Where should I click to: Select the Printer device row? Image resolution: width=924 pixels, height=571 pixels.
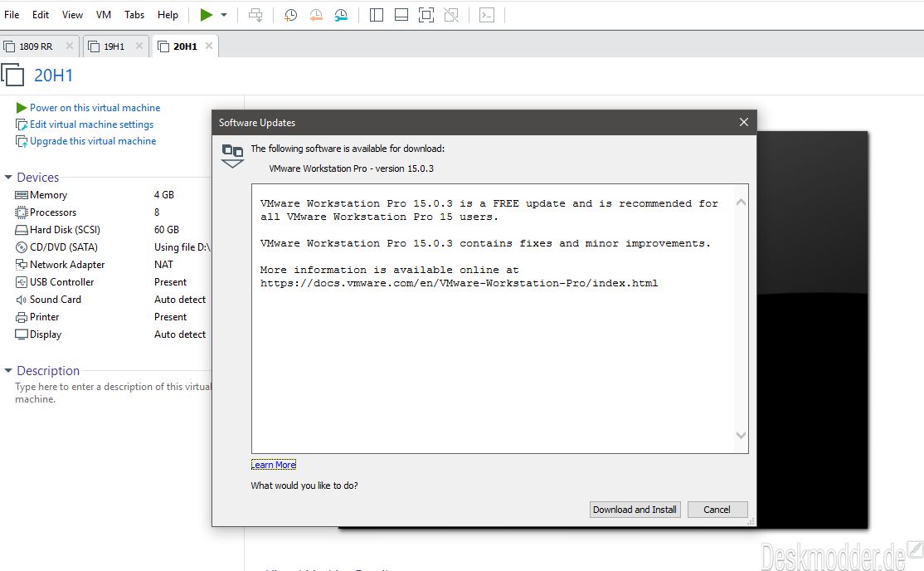pos(112,317)
